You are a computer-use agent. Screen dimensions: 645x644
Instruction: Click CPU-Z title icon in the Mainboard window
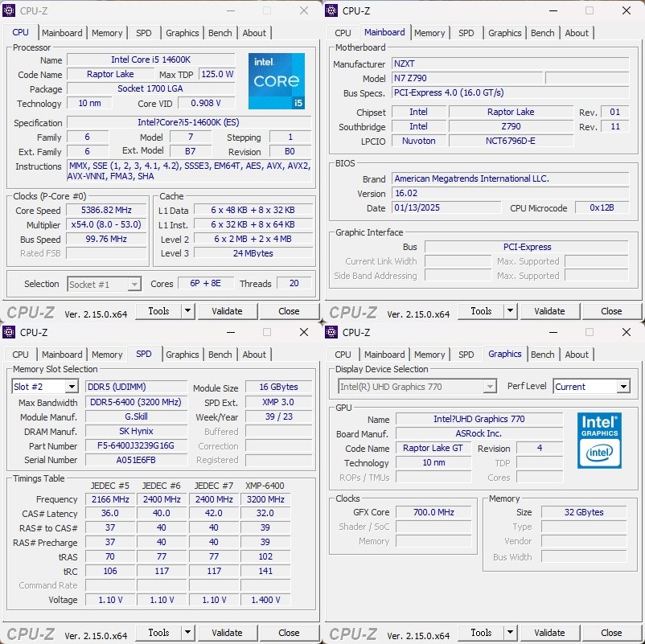pos(331,10)
